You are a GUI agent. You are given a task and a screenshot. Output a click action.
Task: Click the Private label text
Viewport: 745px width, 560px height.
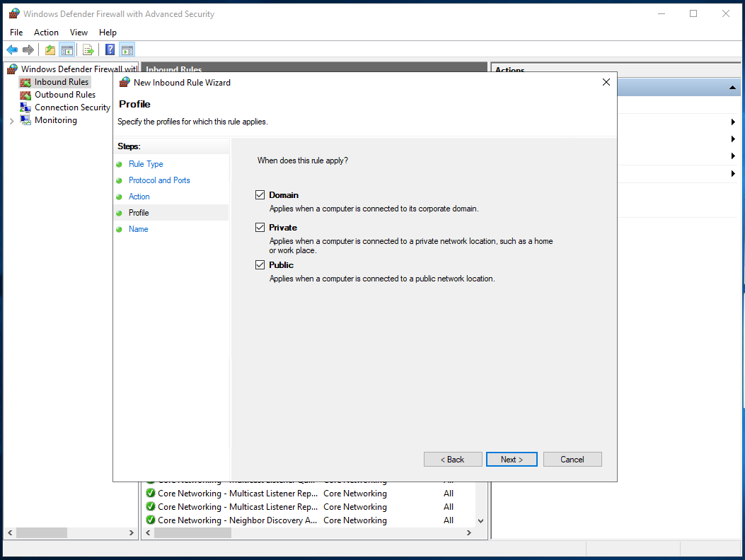(283, 227)
